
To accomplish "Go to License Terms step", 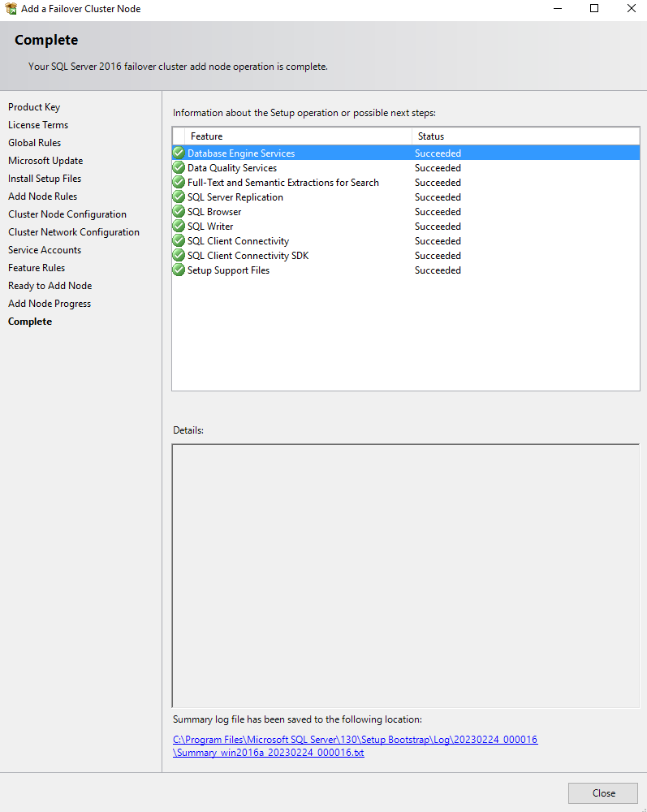I will coord(38,125).
